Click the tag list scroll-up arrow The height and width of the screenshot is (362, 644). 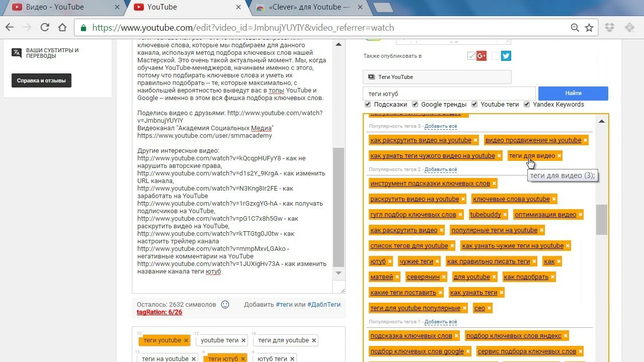tap(601, 121)
